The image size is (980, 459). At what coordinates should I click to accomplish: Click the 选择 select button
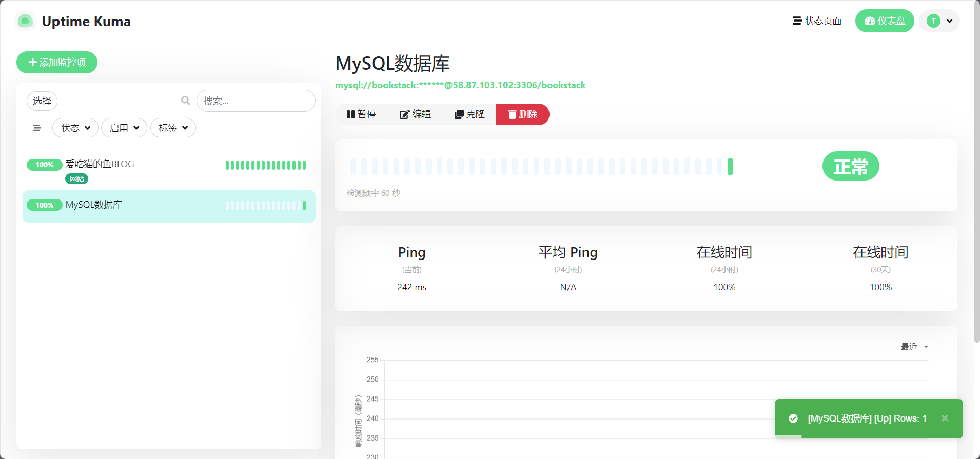click(x=42, y=101)
